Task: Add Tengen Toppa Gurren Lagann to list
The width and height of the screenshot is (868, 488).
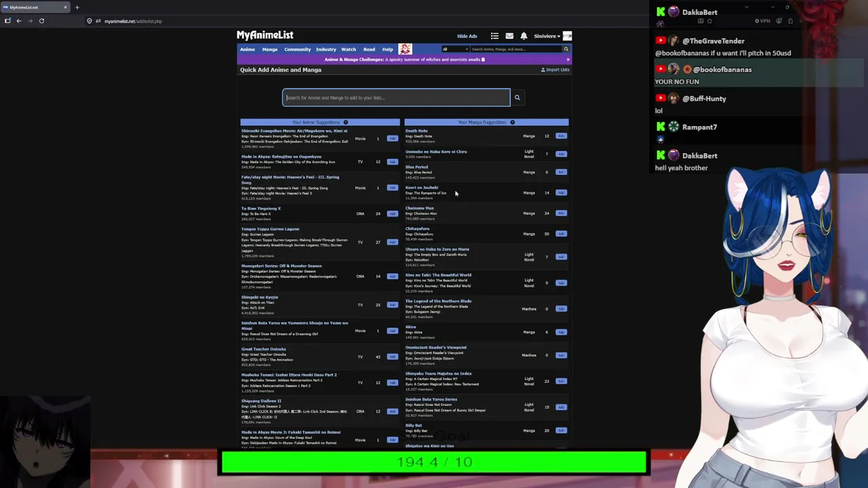Action: click(392, 242)
